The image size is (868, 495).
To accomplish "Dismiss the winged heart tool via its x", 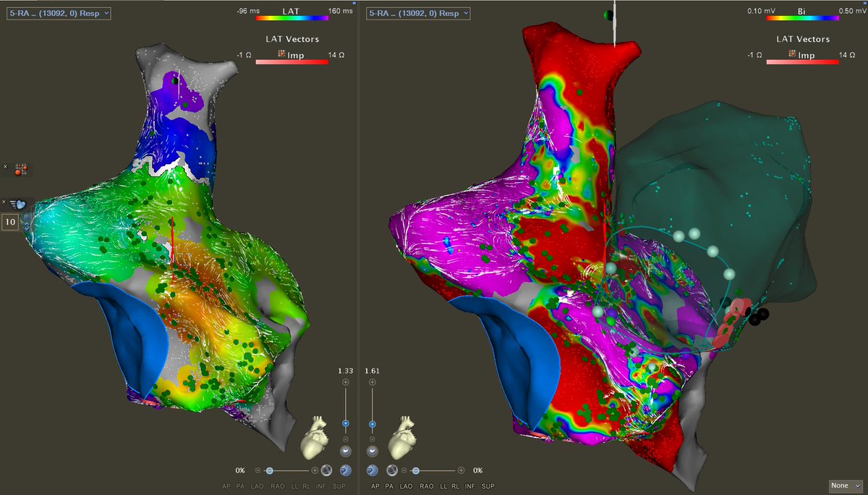I will click(x=4, y=202).
